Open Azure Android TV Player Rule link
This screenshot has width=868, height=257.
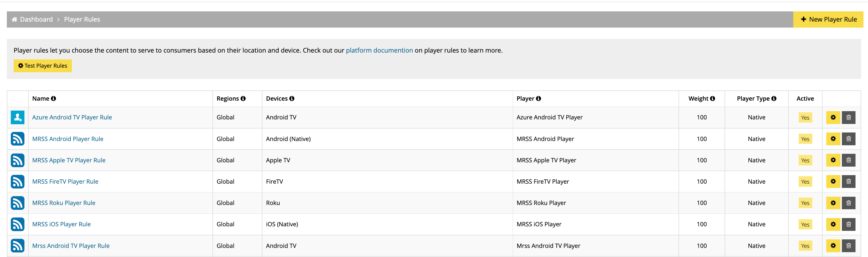(72, 117)
